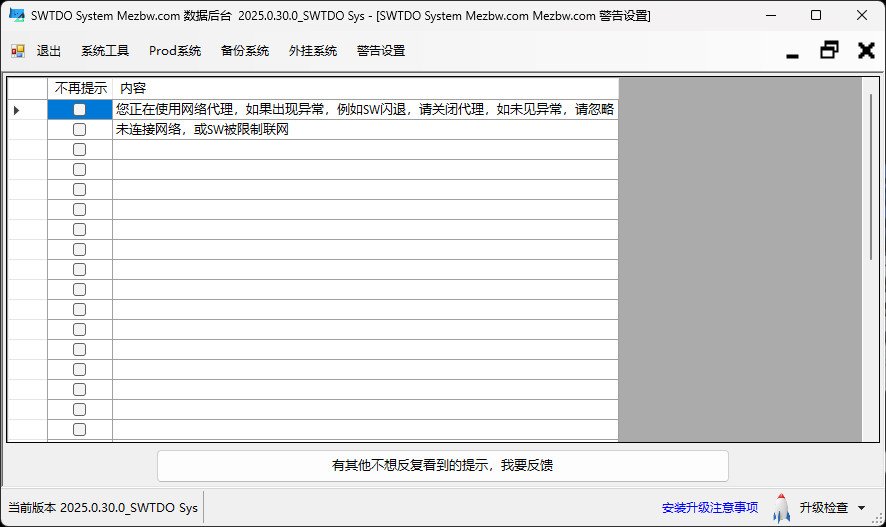Image resolution: width=886 pixels, height=527 pixels.
Task: Tick 不再提示 for the network proxy warning
Action: [x=80, y=110]
